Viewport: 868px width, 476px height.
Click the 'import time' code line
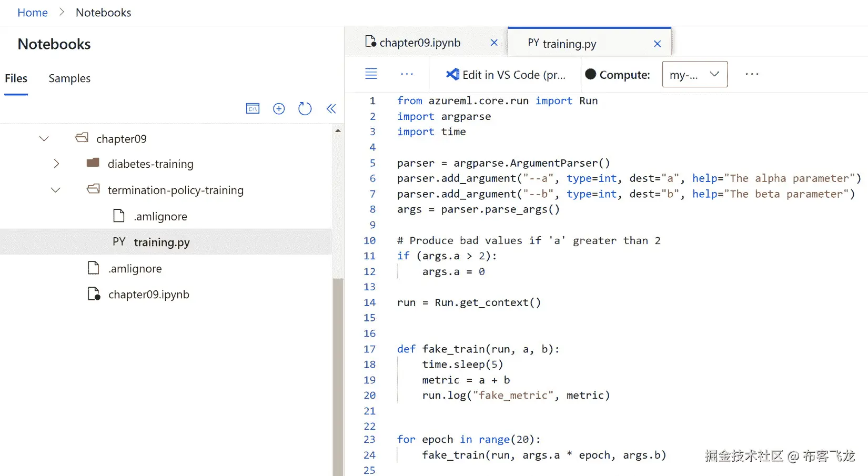(431, 131)
